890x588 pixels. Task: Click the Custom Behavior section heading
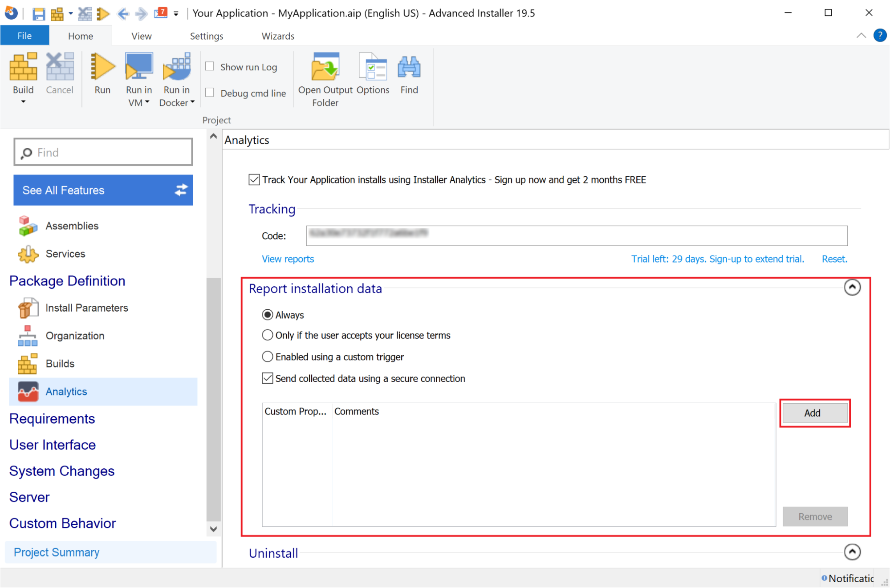click(62, 523)
